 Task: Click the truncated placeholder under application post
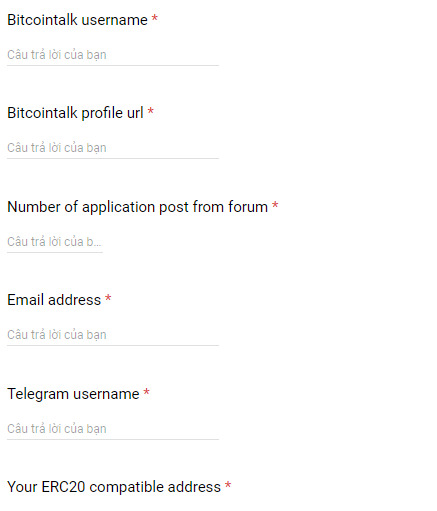click(x=54, y=242)
